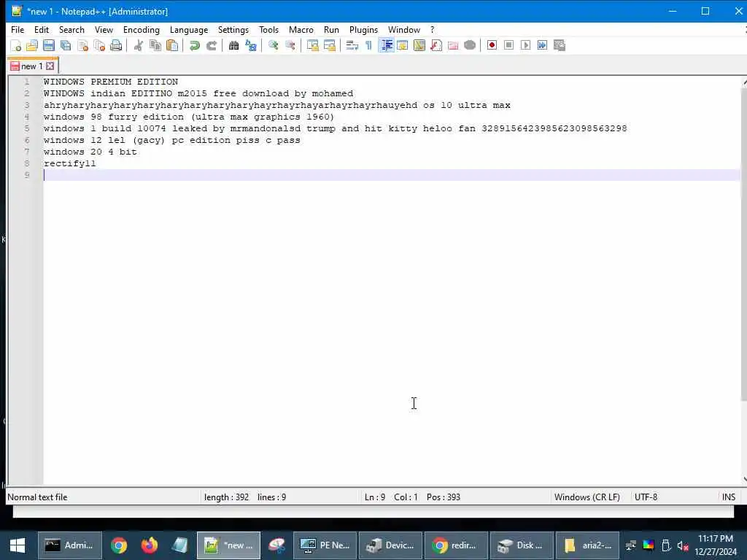The width and height of the screenshot is (747, 560).
Task: Open the File menu
Action: 18,29
